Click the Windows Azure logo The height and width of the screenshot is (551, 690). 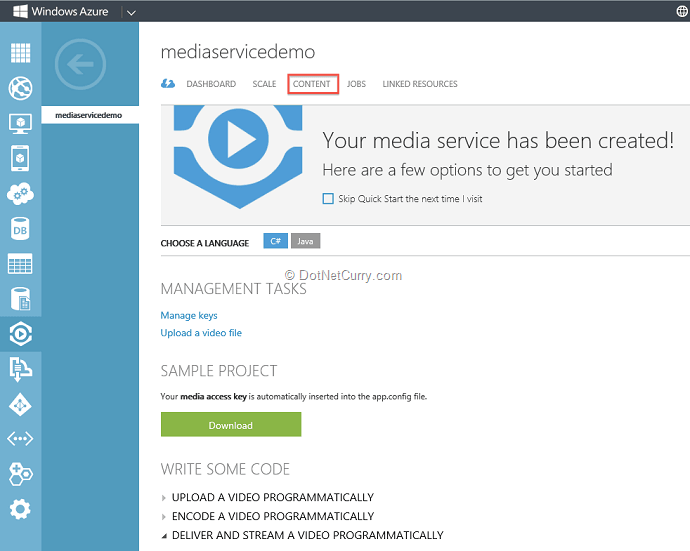pos(60,11)
